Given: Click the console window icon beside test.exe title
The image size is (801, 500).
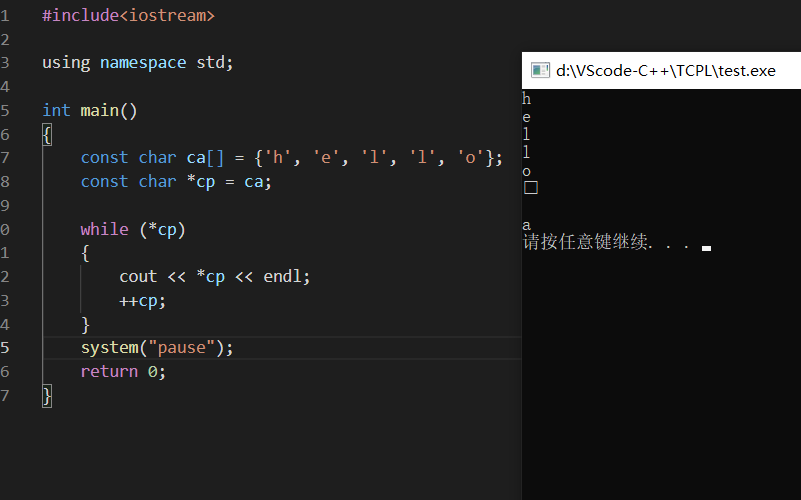Looking at the screenshot, I should click(x=540, y=70).
